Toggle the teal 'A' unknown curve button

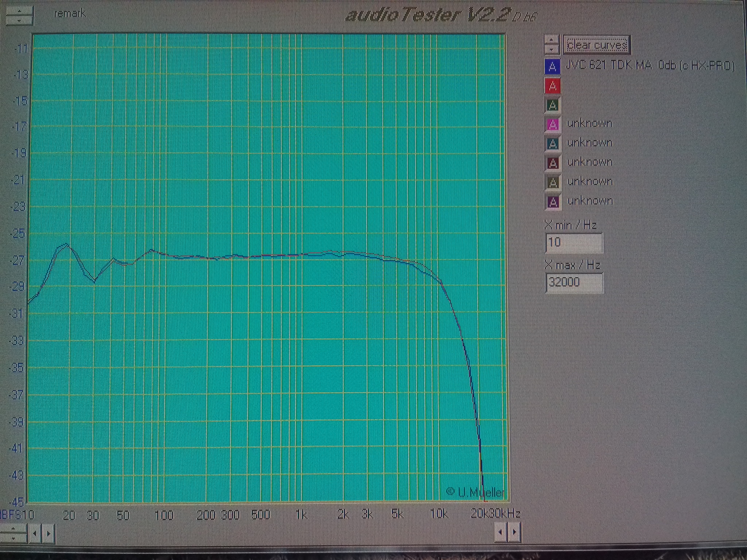(553, 144)
